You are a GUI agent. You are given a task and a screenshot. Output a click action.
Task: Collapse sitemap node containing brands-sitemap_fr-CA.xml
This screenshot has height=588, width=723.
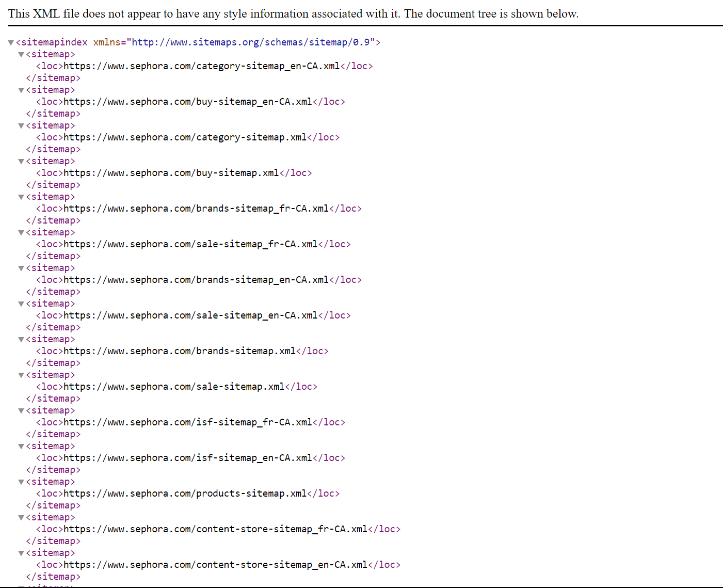click(21, 197)
